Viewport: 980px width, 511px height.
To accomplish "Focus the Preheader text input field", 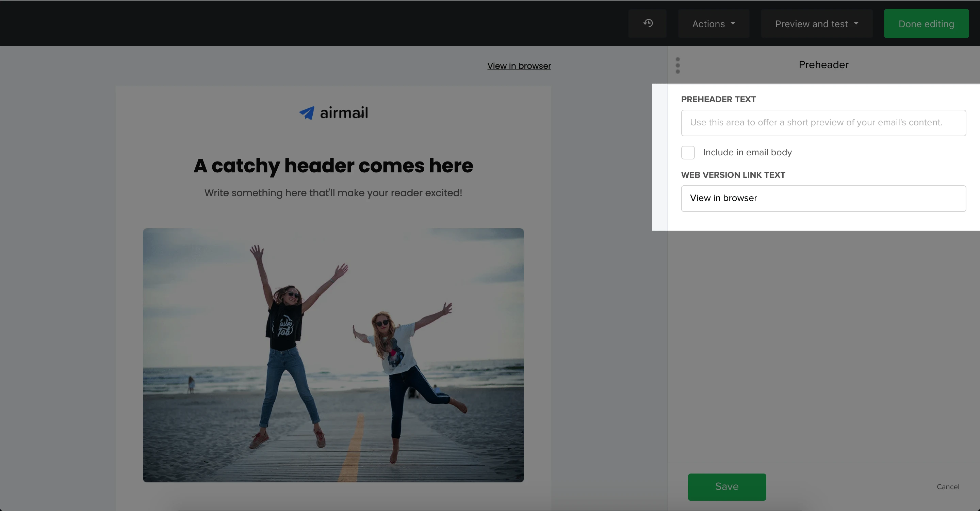I will 823,123.
